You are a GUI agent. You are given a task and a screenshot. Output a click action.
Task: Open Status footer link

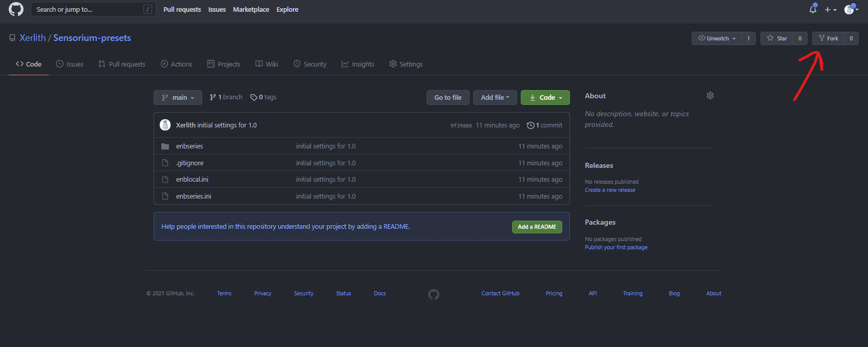coord(344,294)
